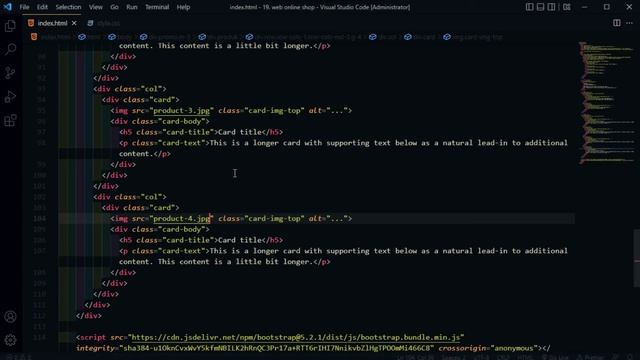Split the editor to the right

(617, 23)
